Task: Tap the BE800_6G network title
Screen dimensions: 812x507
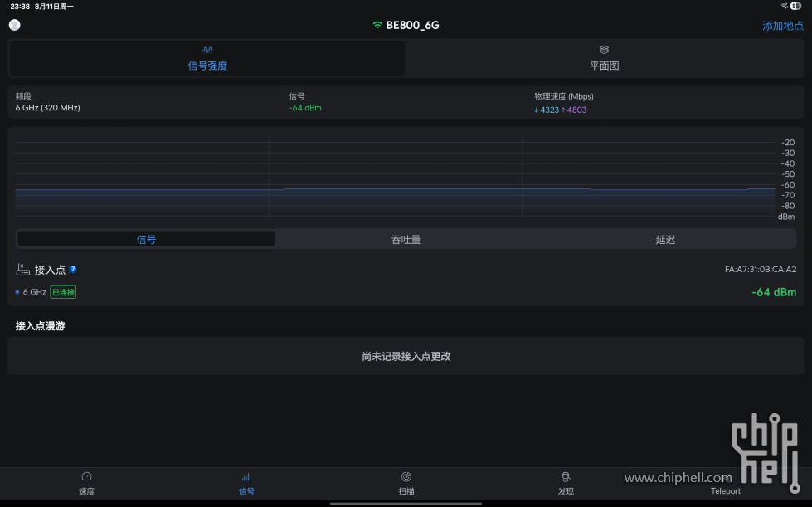Action: pyautogui.click(x=413, y=25)
